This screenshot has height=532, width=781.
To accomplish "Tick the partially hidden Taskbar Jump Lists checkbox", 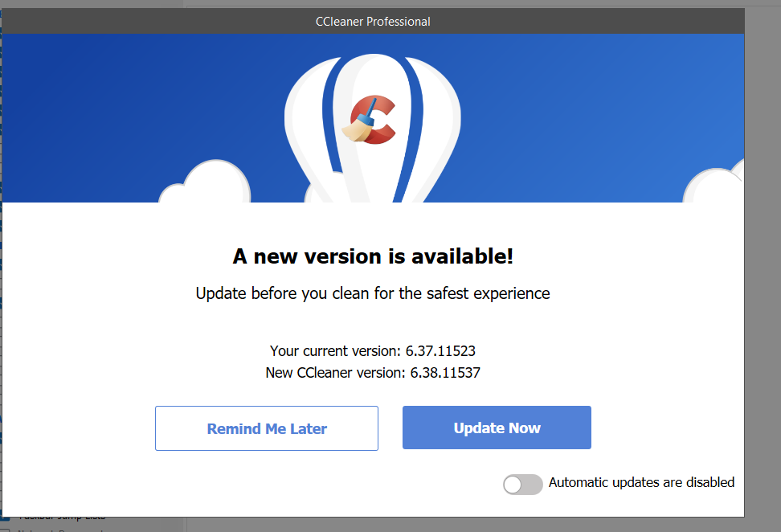I will tap(4, 519).
